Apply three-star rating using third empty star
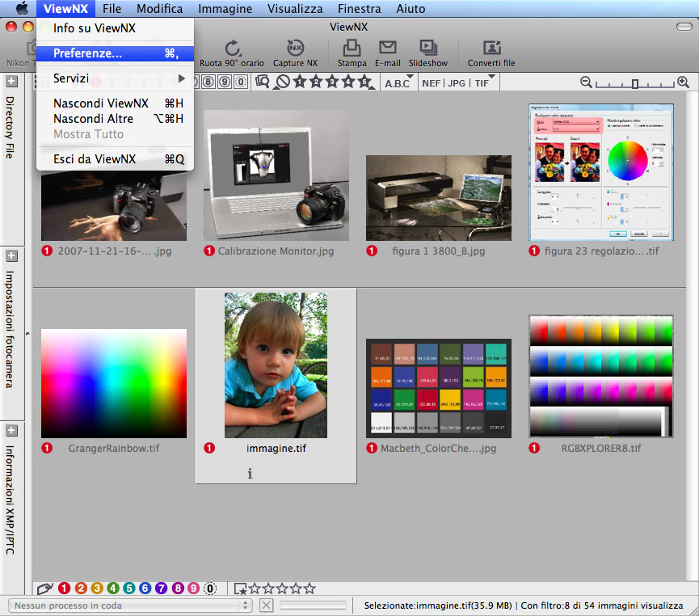 282,589
